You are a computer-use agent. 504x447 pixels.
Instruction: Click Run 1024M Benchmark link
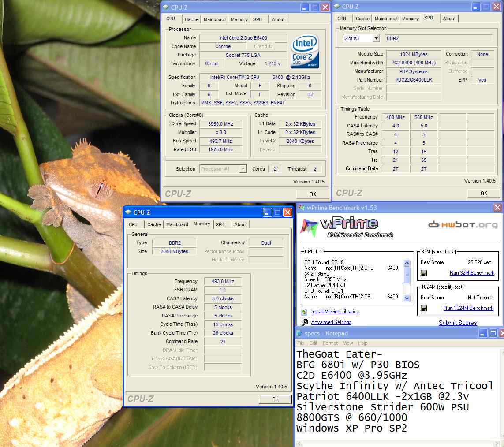pos(468,308)
